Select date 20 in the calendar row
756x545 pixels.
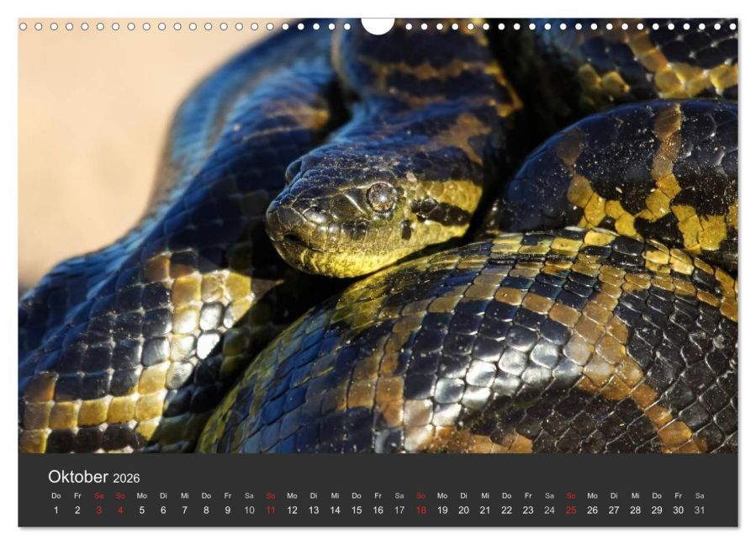coord(463,511)
